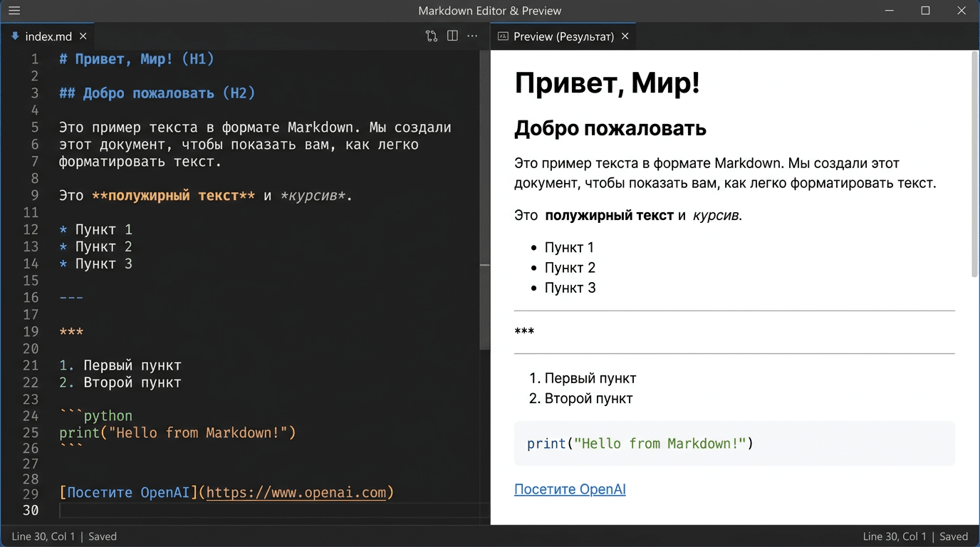
Task: Click the Saved indicator in the left status bar
Action: (x=102, y=536)
